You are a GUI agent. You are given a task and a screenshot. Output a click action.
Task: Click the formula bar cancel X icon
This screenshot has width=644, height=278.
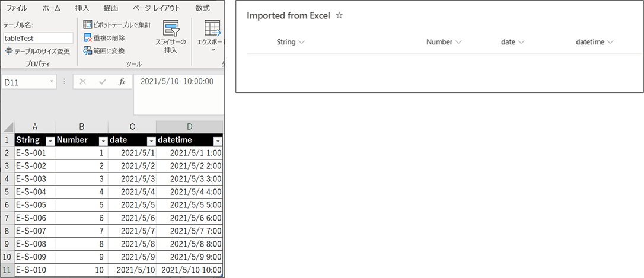(x=82, y=82)
